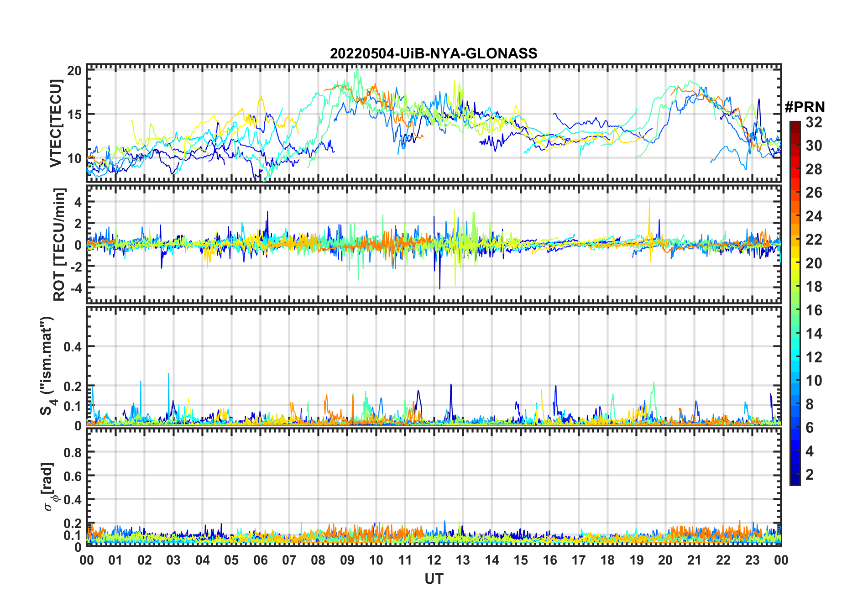This screenshot has width=868, height=607.
Task: Click the 13 hour label on the UT axis
Action: 463,560
